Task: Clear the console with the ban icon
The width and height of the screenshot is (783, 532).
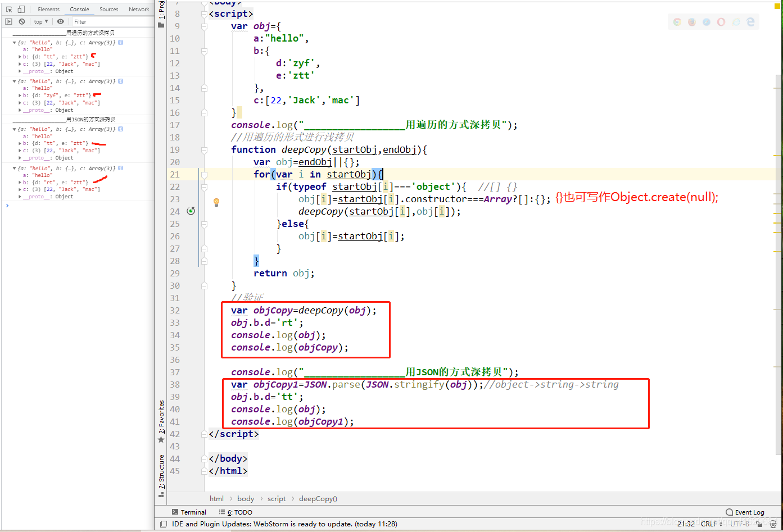Action: tap(21, 21)
